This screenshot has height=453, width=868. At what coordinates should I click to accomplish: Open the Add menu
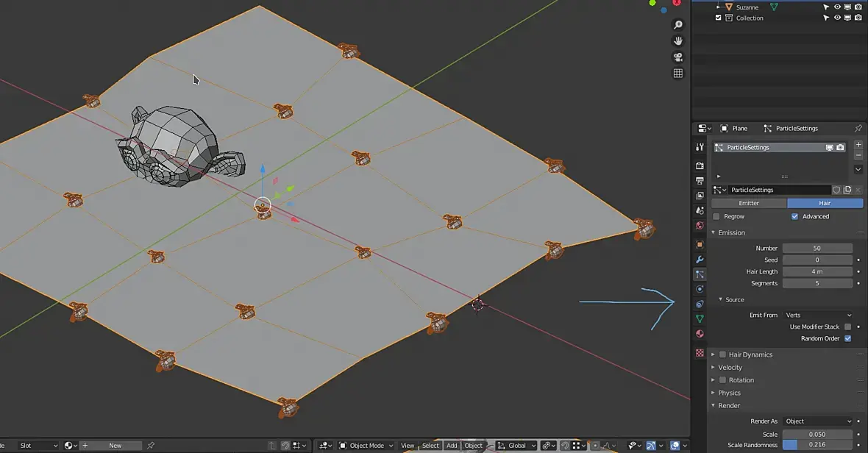tap(452, 445)
